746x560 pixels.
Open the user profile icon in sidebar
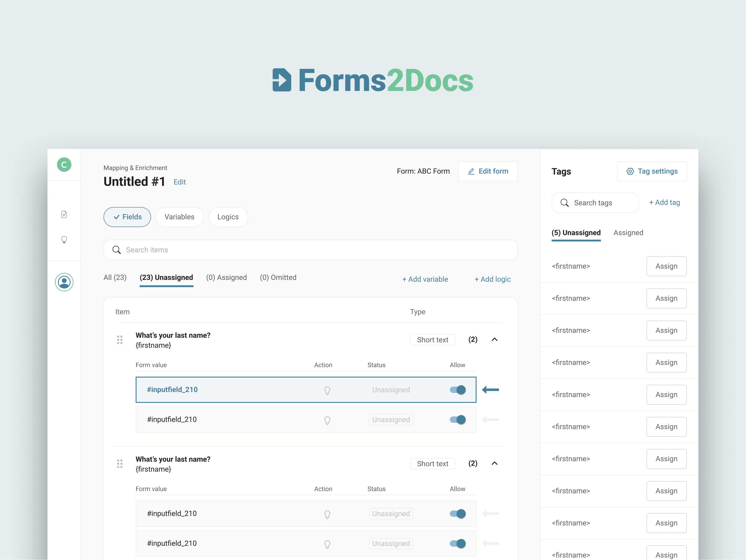[64, 282]
